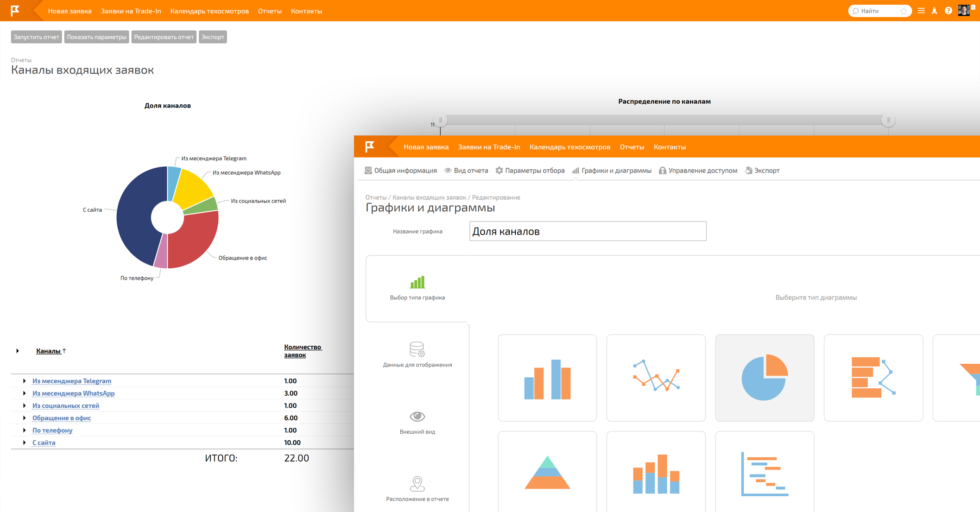Image resolution: width=980 pixels, height=512 pixels.
Task: Open Данные для отображения section
Action: [417, 355]
